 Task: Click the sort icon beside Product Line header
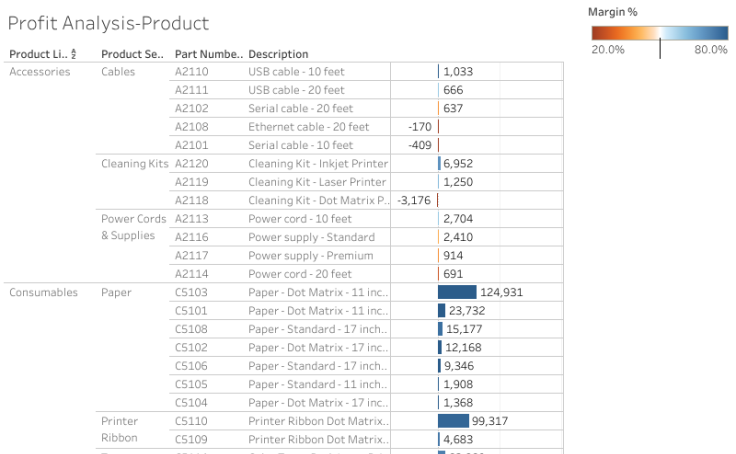74,54
